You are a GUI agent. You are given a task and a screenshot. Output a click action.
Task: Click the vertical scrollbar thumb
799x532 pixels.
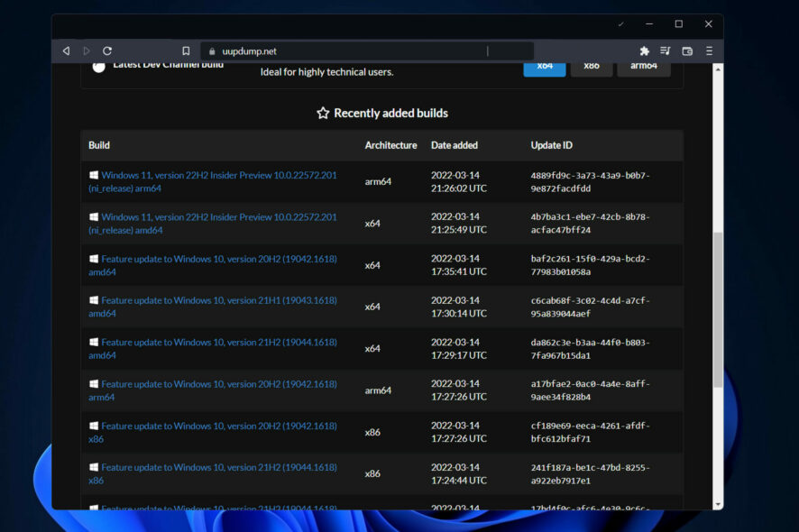[718, 310]
